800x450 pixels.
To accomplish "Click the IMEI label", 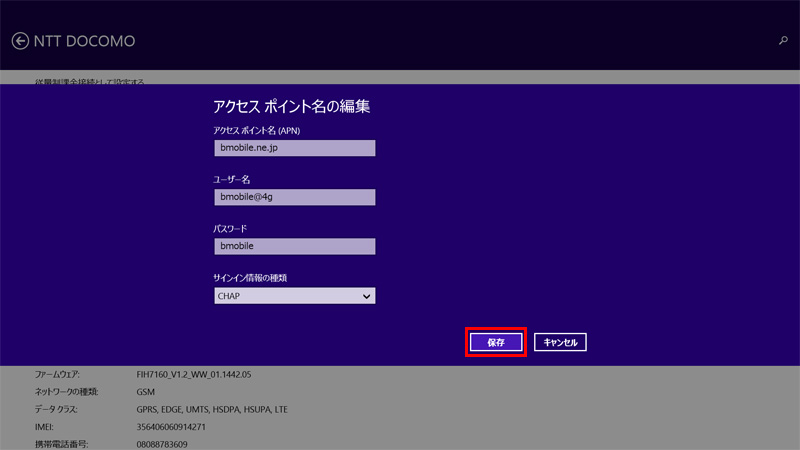I will coord(44,427).
